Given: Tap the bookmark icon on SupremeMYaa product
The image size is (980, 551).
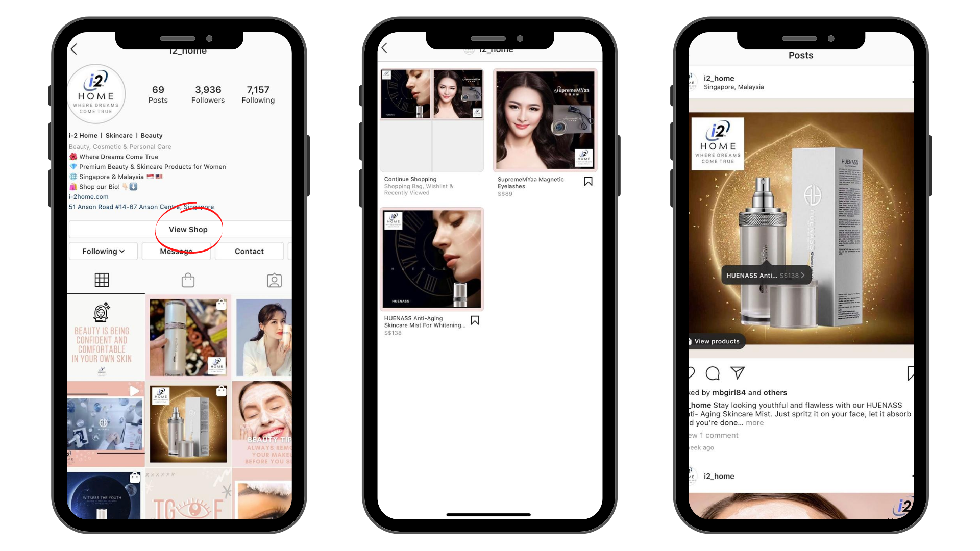Looking at the screenshot, I should pos(587,181).
